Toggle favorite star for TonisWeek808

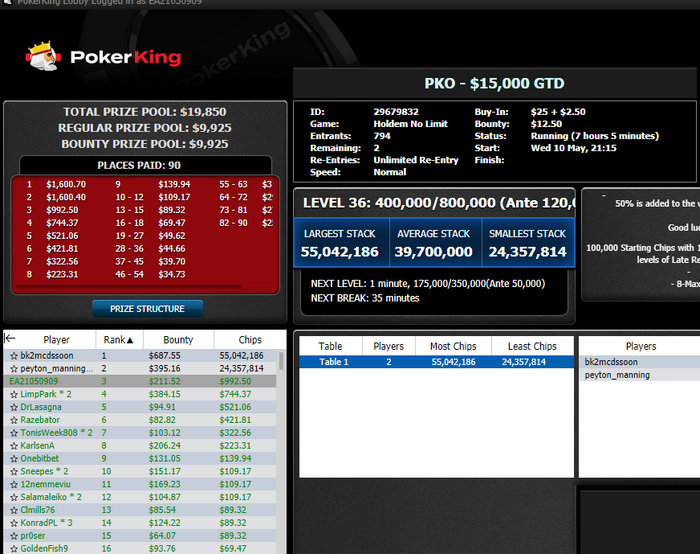pos(14,433)
